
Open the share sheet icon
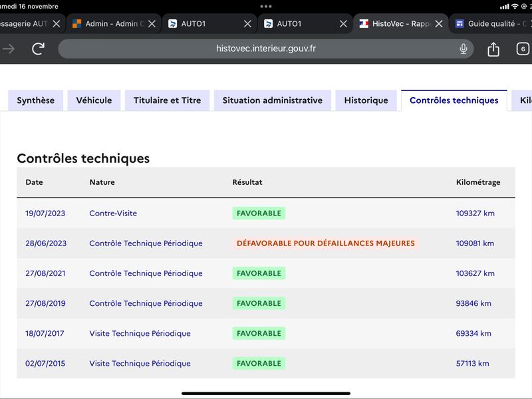493,49
